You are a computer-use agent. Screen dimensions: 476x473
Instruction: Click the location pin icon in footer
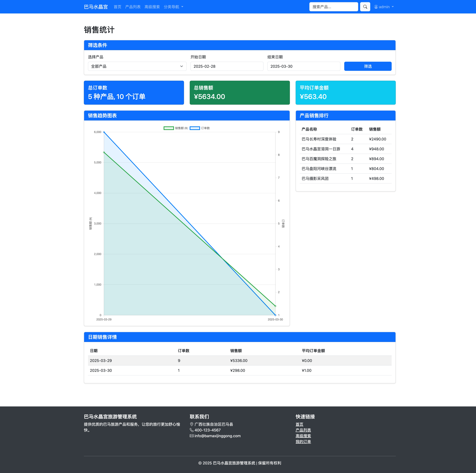tap(191, 424)
